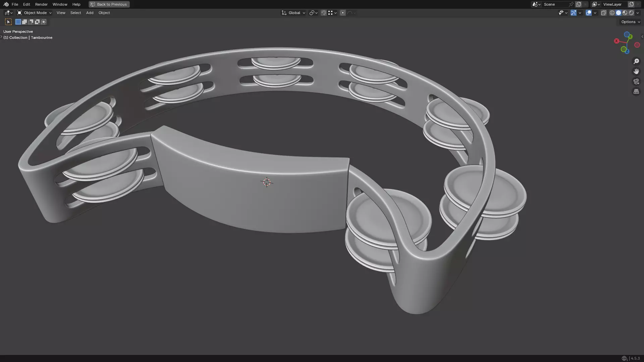Screen dimensions: 644x362
Task: Toggle the camera view icon
Action: [x=636, y=81]
